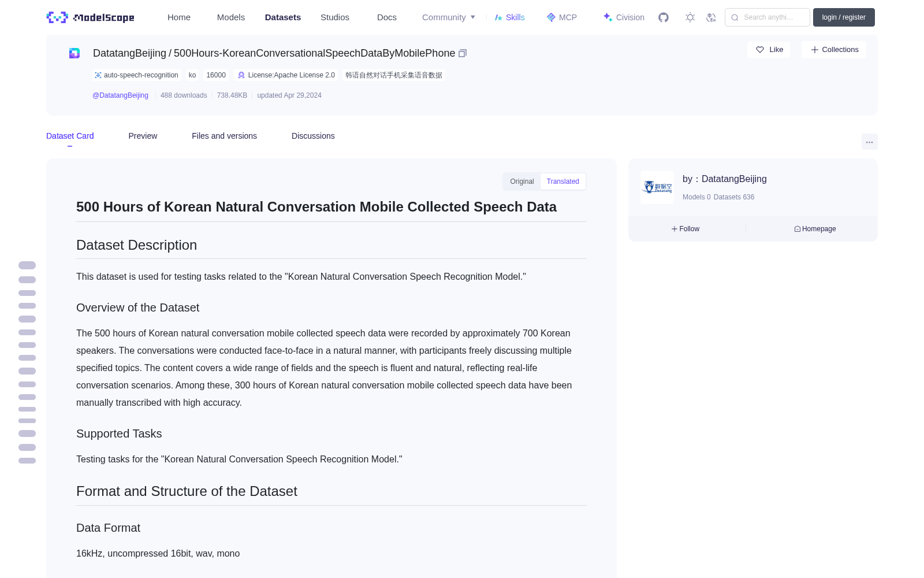
Task: Click the dataset cube icon beside the title
Action: 74,53
